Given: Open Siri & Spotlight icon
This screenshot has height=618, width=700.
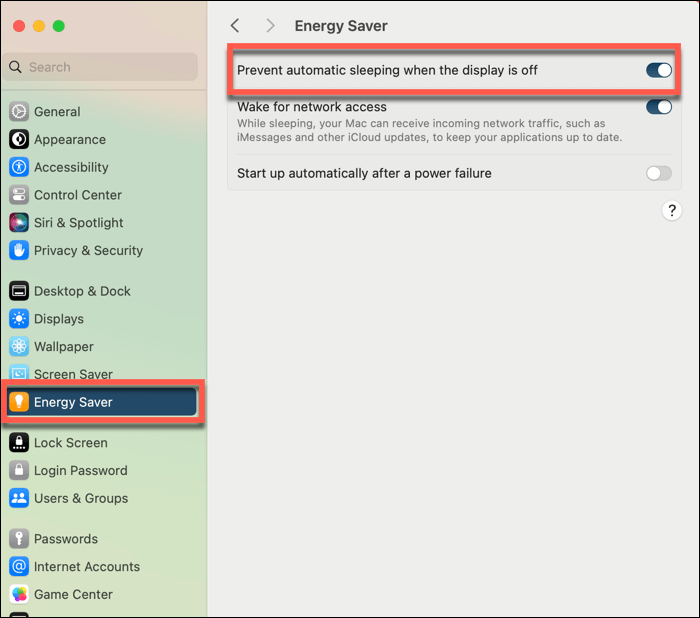Looking at the screenshot, I should pyautogui.click(x=19, y=223).
